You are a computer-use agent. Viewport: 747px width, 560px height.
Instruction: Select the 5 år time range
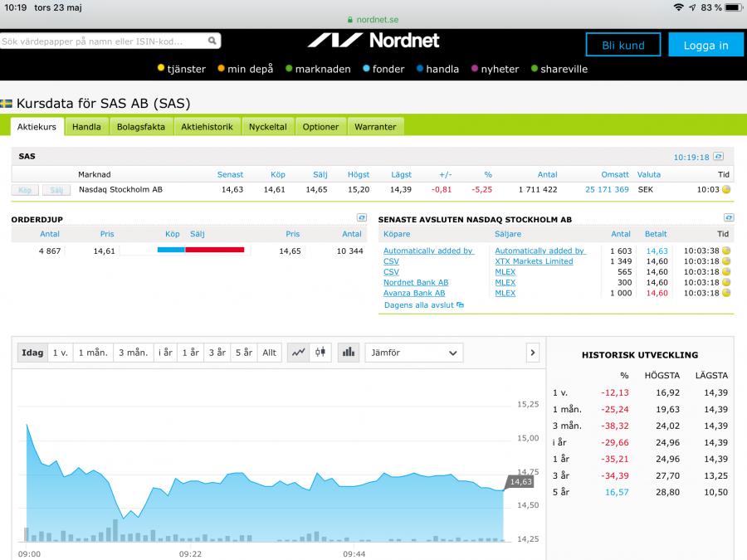[243, 353]
